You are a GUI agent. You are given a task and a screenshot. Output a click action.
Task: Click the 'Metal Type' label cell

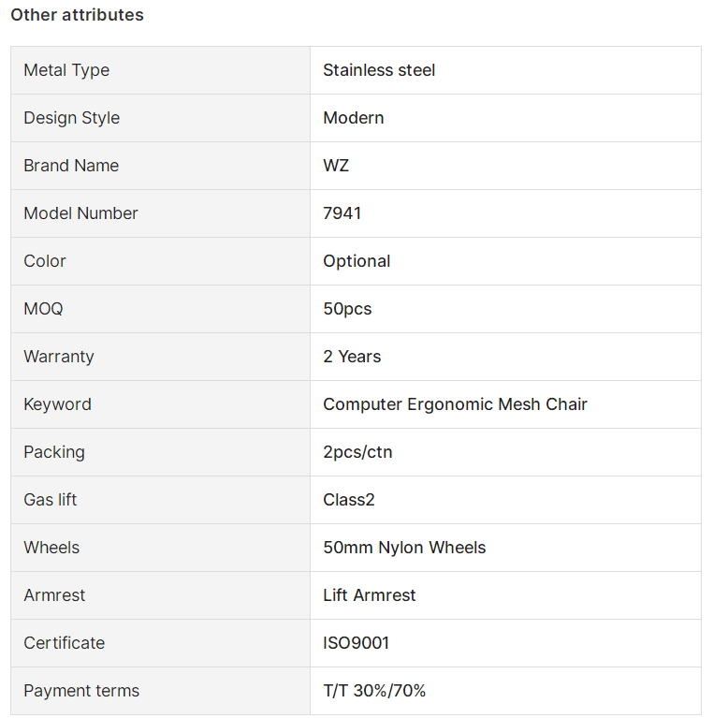tap(160, 70)
